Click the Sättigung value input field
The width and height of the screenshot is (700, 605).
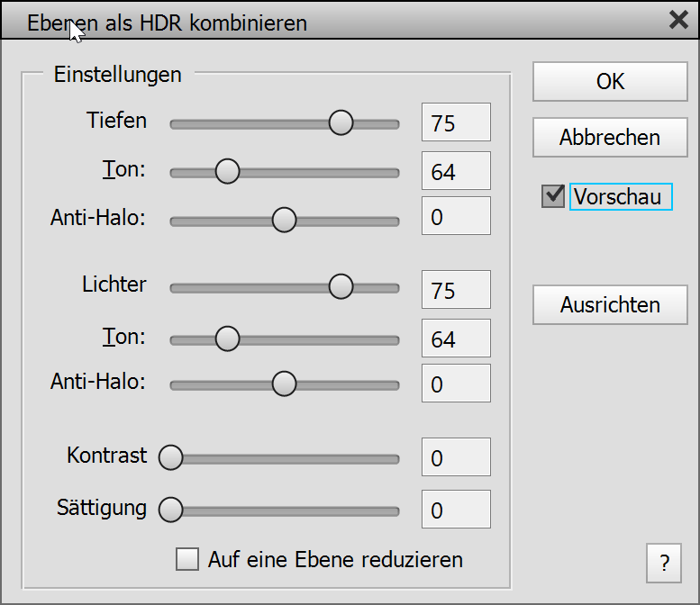coord(456,510)
